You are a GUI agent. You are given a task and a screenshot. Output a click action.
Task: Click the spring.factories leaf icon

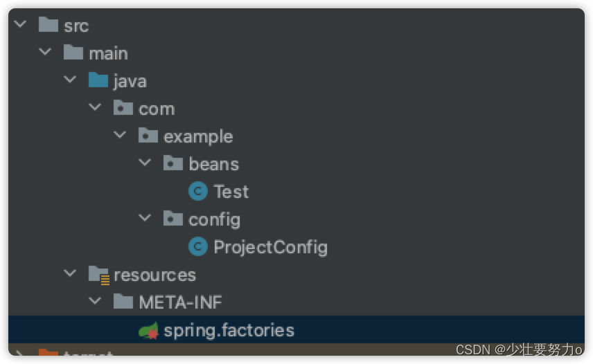[x=148, y=331]
